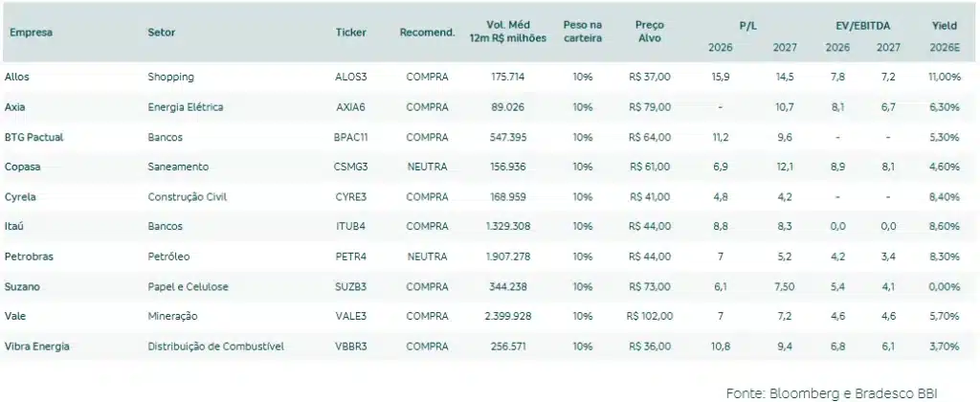Click the Fonte: Bloomberg e Bradesco BBI text
The image size is (980, 402).
(x=848, y=391)
